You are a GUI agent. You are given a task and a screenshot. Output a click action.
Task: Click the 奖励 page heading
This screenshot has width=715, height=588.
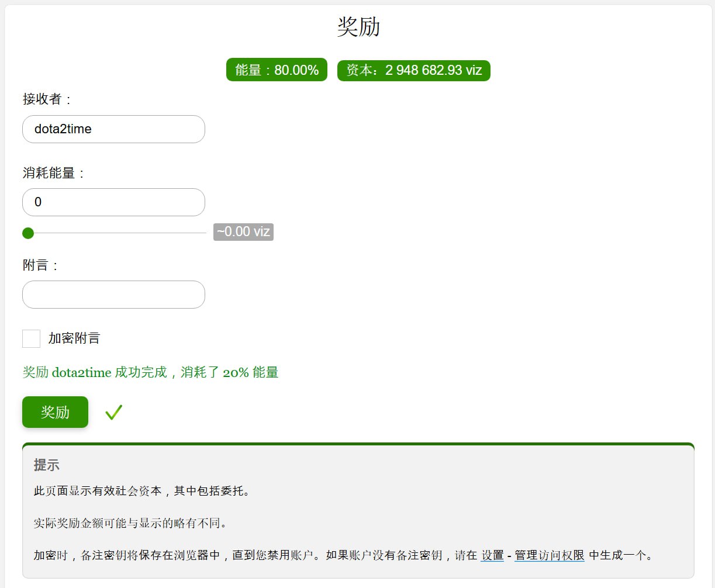[x=358, y=27]
